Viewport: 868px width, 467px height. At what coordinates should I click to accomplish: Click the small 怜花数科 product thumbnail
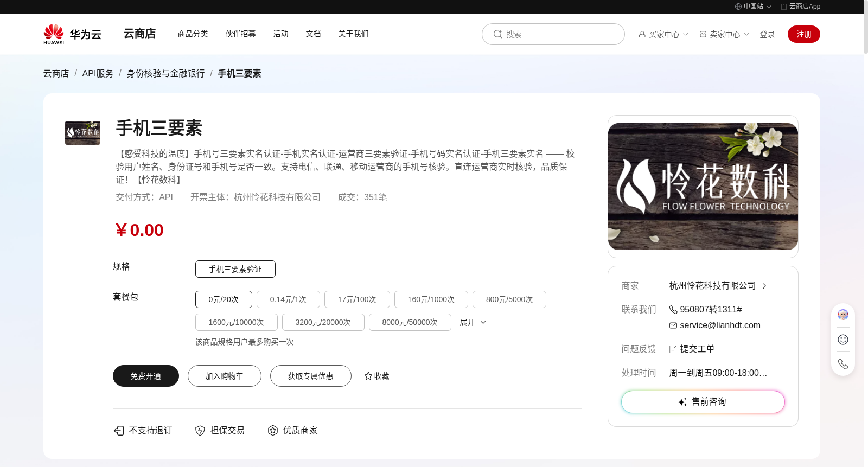[82, 133]
